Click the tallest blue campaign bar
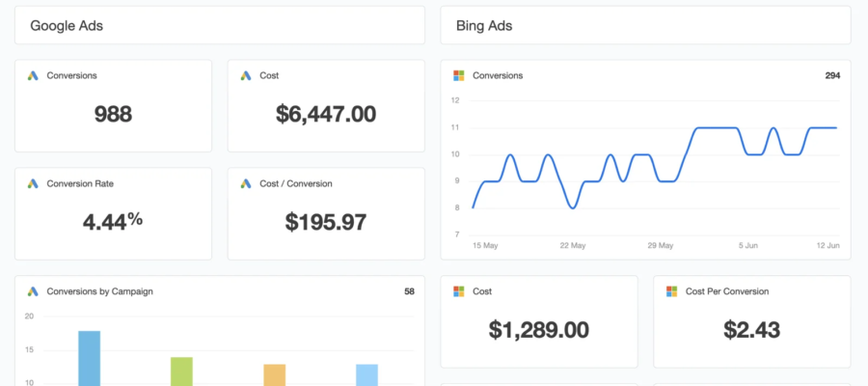 tap(89, 357)
